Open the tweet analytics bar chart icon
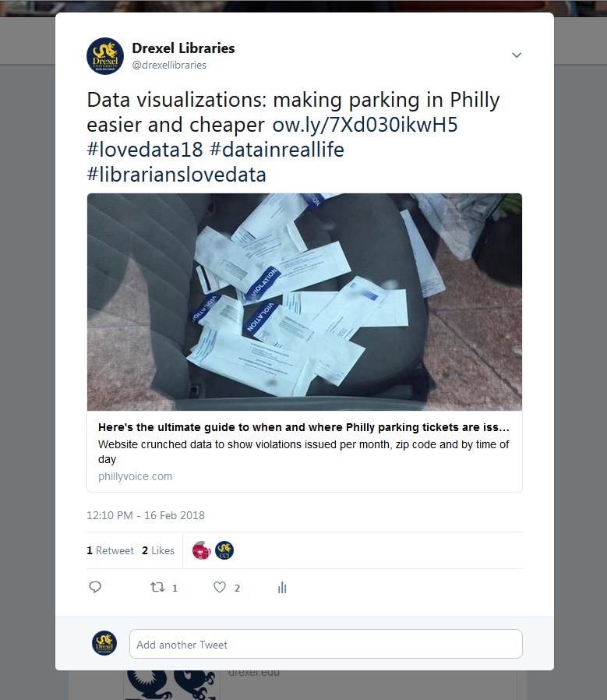The height and width of the screenshot is (700, 607). pos(282,588)
